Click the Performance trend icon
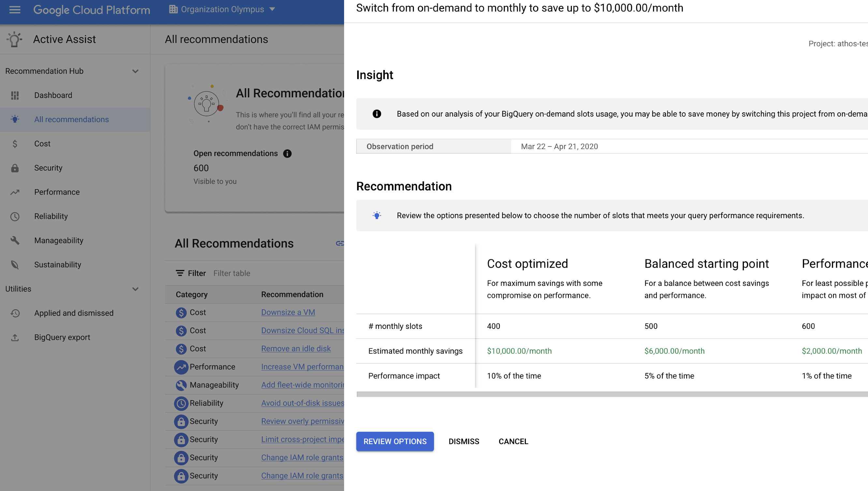Screen dimensions: 868x491 tap(16, 192)
